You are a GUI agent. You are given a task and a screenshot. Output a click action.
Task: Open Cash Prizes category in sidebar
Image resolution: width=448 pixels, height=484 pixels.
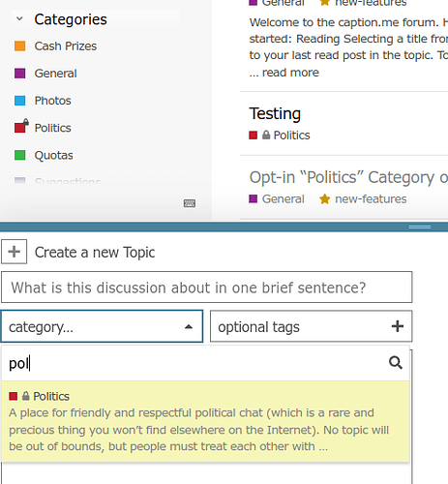click(66, 46)
